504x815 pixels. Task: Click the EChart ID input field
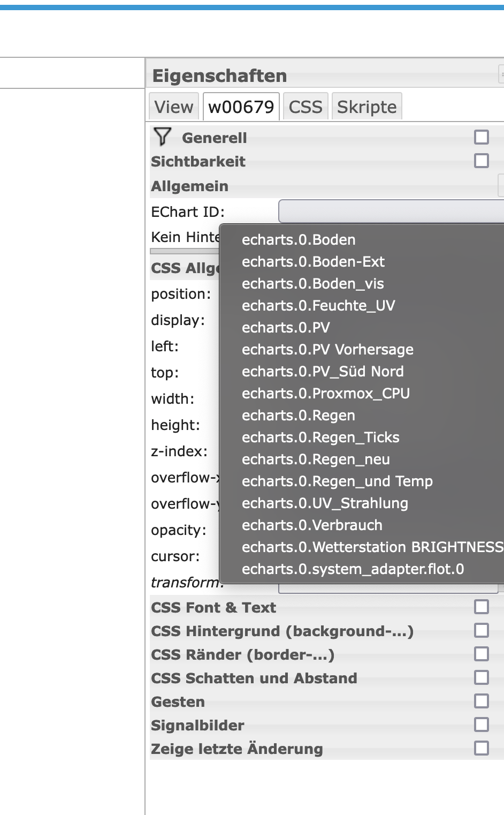391,212
